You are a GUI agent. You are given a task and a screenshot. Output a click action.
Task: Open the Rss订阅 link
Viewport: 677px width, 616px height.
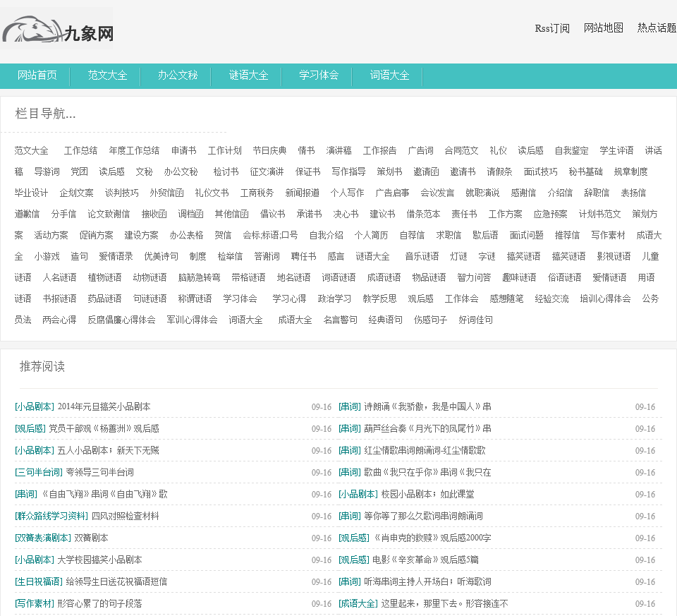[552, 28]
